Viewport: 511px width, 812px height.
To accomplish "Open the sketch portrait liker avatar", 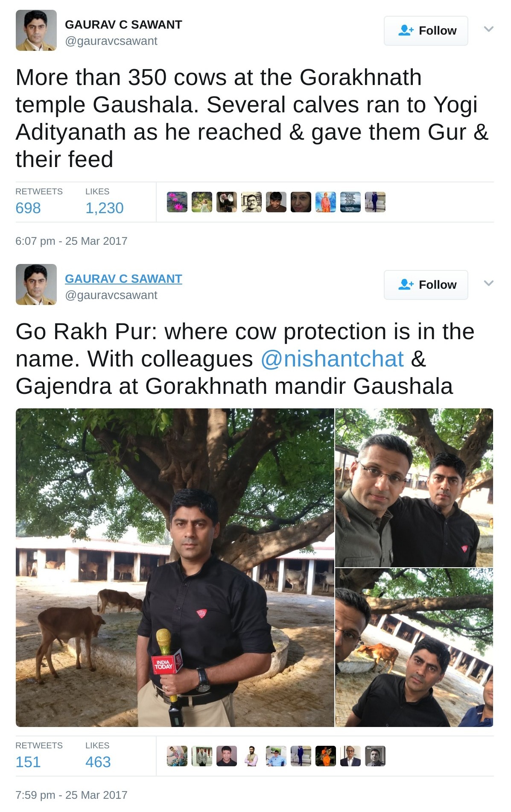I will (x=251, y=202).
